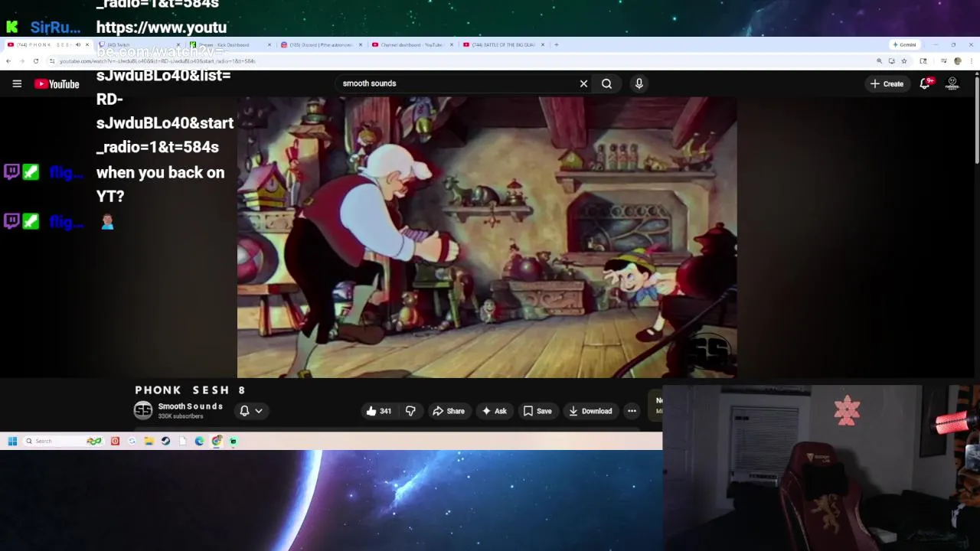Image resolution: width=980 pixels, height=551 pixels.
Task: Download the video
Action: (x=590, y=411)
